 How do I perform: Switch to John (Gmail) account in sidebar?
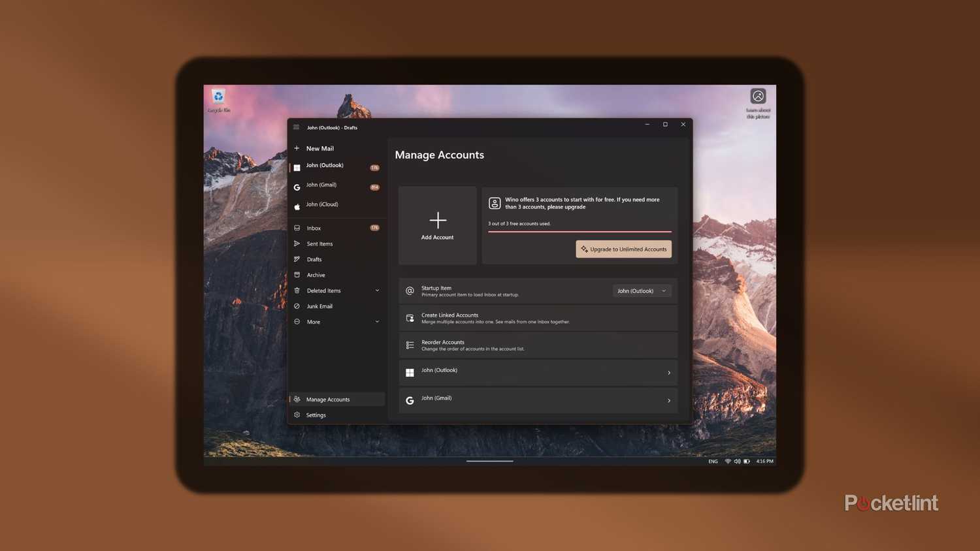[337, 187]
